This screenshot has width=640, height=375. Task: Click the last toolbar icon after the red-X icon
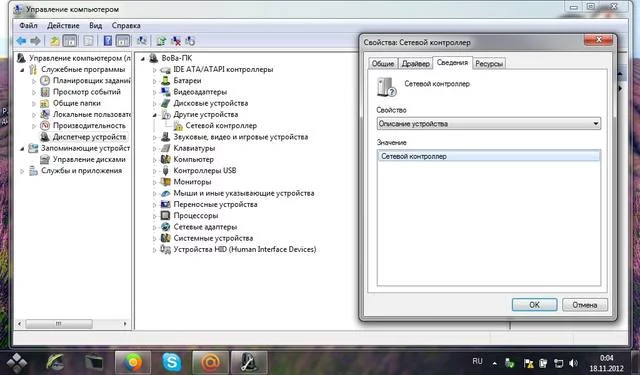coord(190,41)
